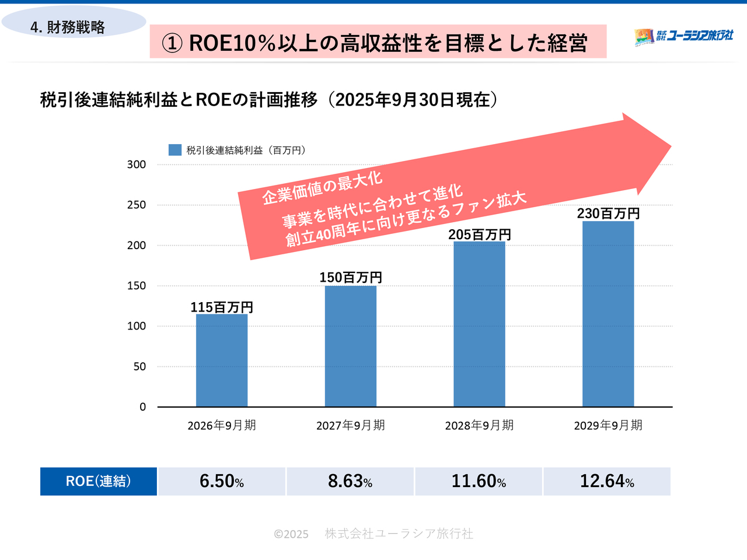This screenshot has height=560, width=747.
Task: Click the blue legend color square
Action: click(x=174, y=150)
